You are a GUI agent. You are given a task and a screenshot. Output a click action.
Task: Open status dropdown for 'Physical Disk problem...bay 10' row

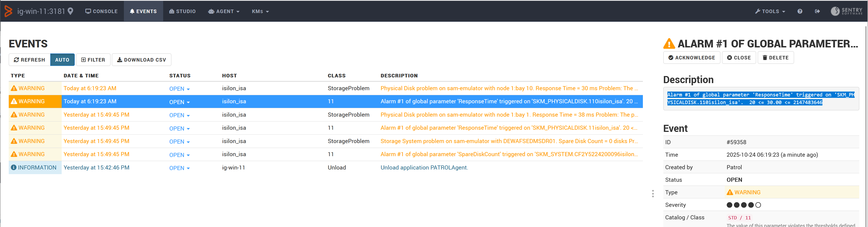179,89
